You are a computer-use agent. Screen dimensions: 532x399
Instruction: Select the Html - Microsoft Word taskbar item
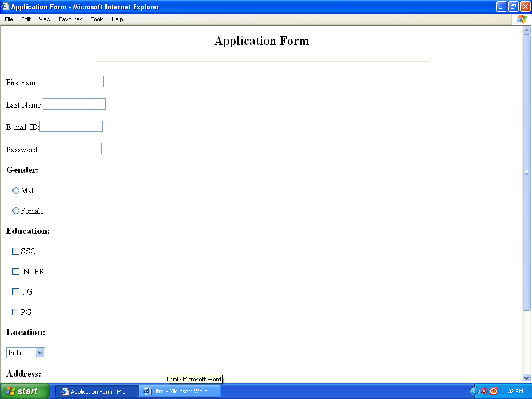pyautogui.click(x=179, y=391)
